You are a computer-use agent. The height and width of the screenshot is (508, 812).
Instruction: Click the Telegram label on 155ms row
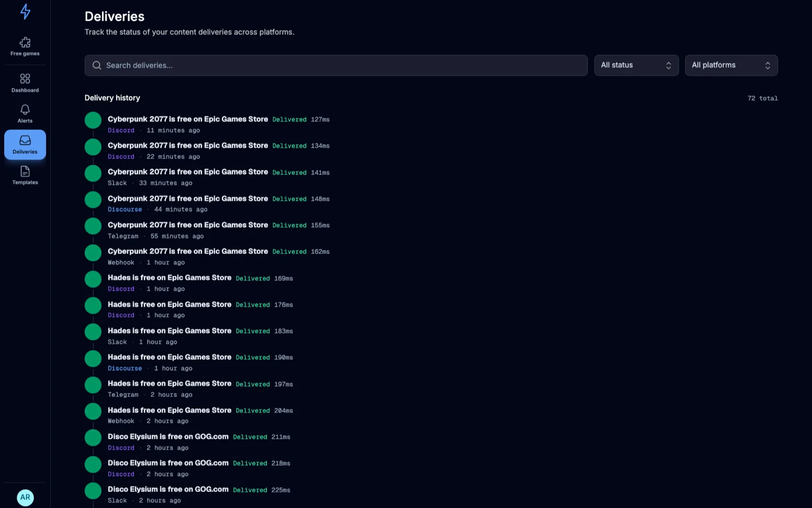pyautogui.click(x=123, y=236)
